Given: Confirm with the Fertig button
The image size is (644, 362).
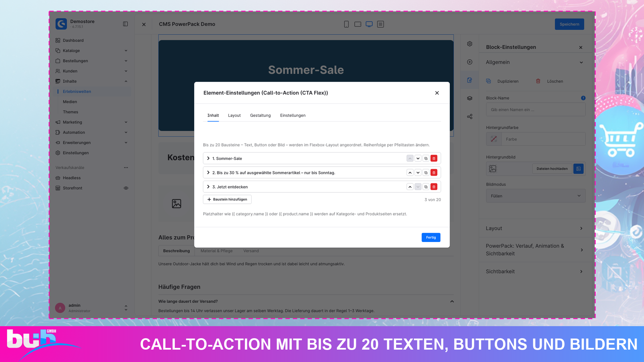Looking at the screenshot, I should click(431, 238).
